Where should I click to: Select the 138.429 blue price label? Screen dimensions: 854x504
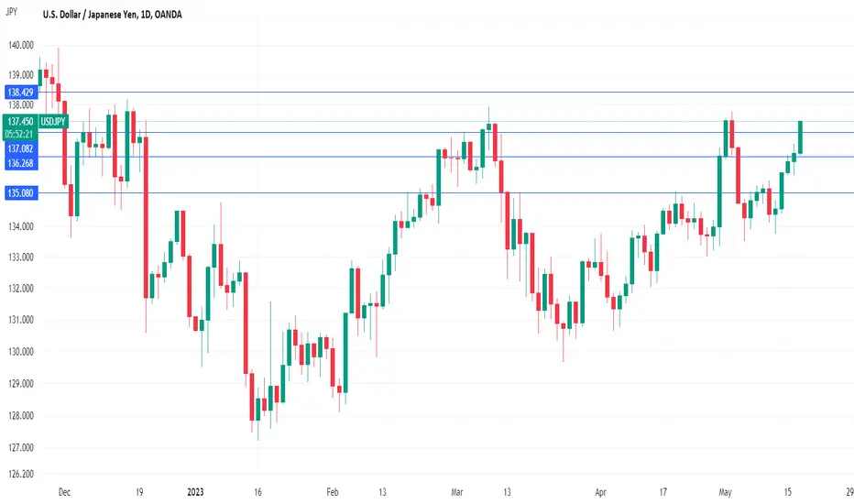click(21, 92)
